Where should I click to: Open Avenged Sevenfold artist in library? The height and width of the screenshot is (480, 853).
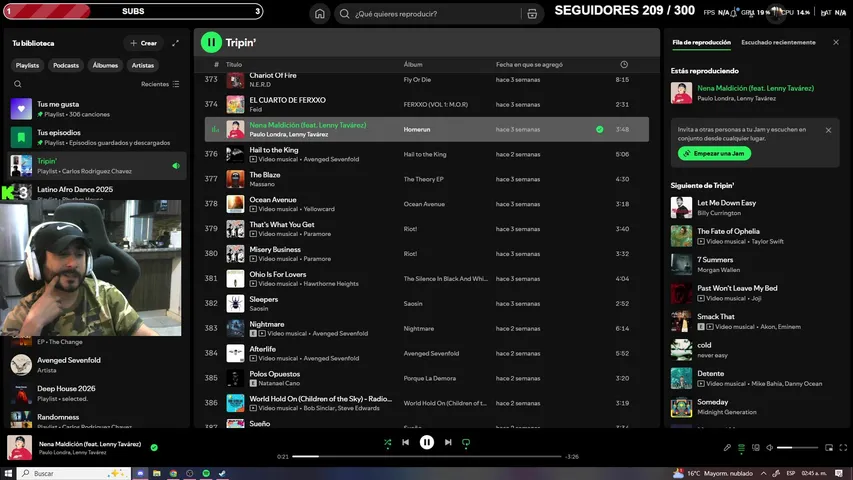98,365
